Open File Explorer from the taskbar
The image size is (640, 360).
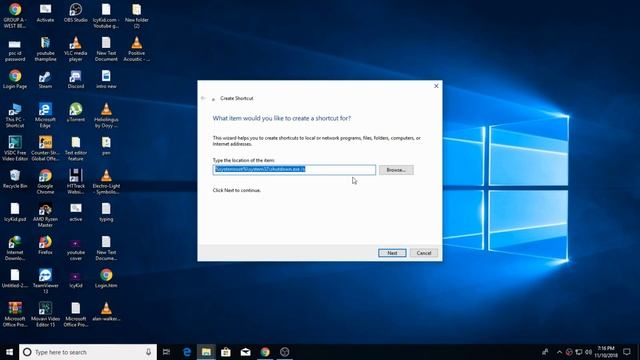[206, 352]
